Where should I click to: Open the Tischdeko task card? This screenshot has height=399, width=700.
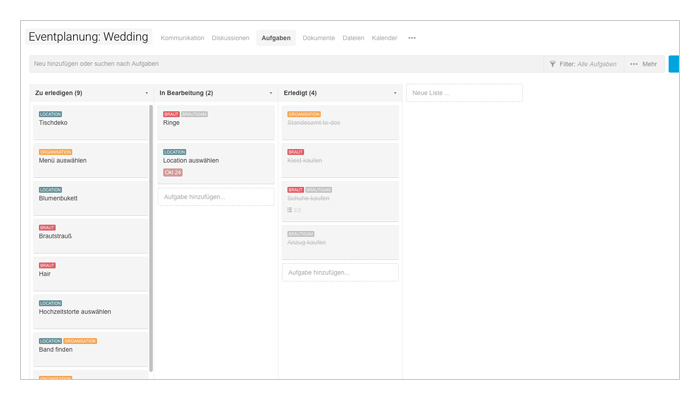tap(91, 122)
